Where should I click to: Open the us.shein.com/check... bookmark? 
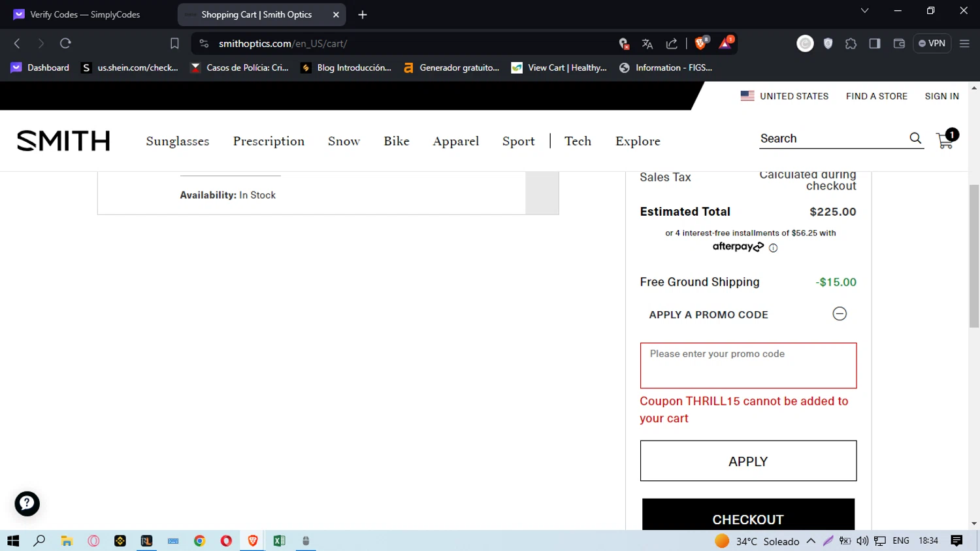[x=129, y=67]
